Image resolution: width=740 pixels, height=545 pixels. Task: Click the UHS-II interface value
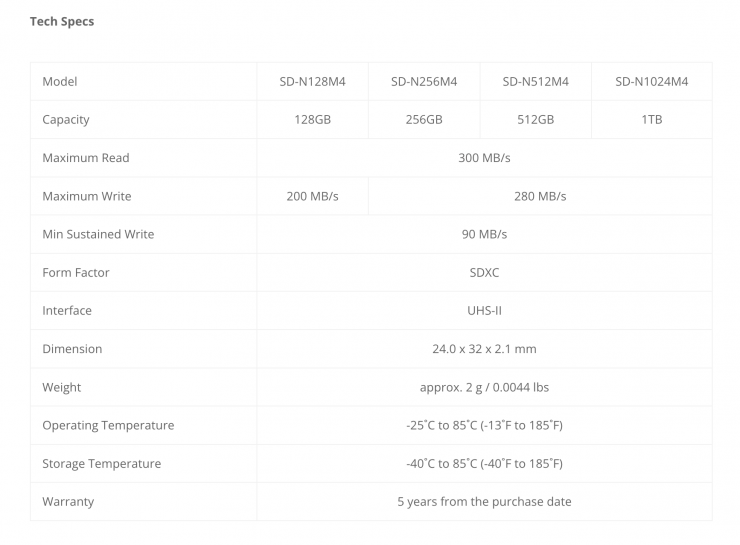click(484, 311)
